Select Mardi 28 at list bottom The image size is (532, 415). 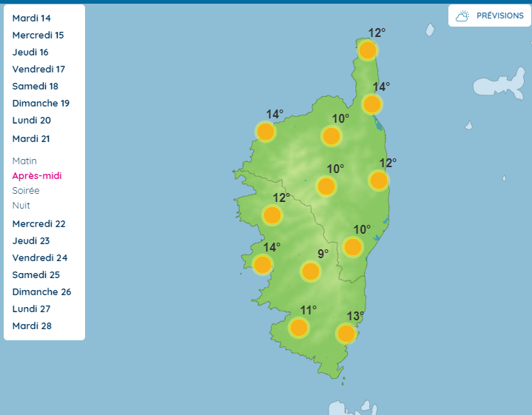32,325
